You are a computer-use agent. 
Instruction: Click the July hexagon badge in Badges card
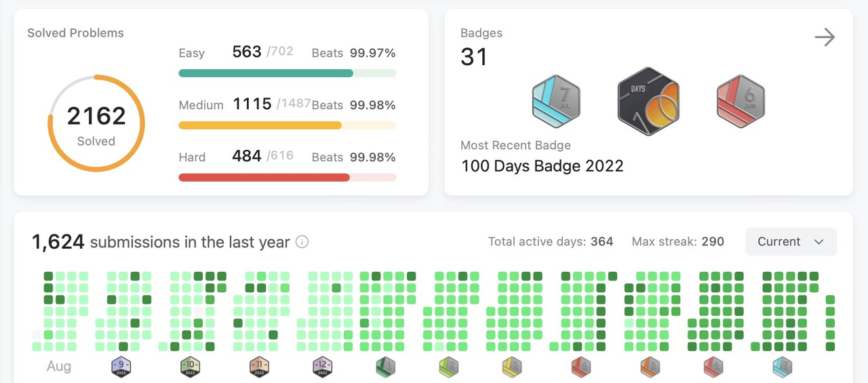pos(556,102)
